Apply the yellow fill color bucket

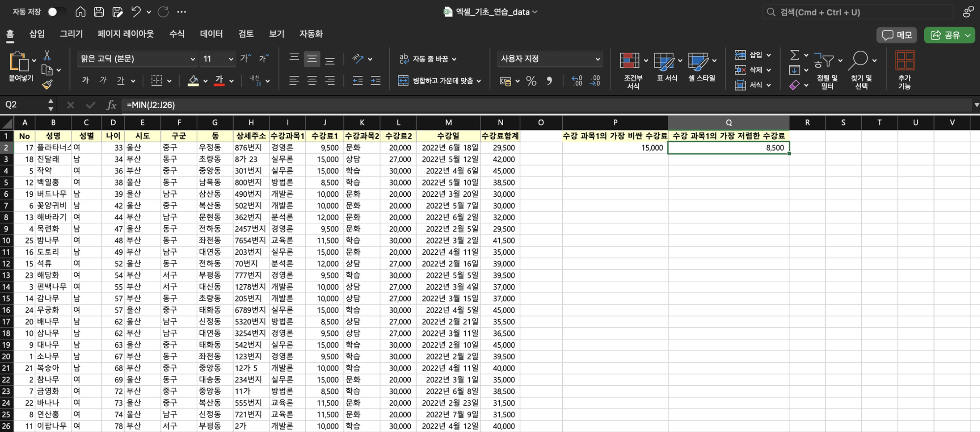coord(193,80)
